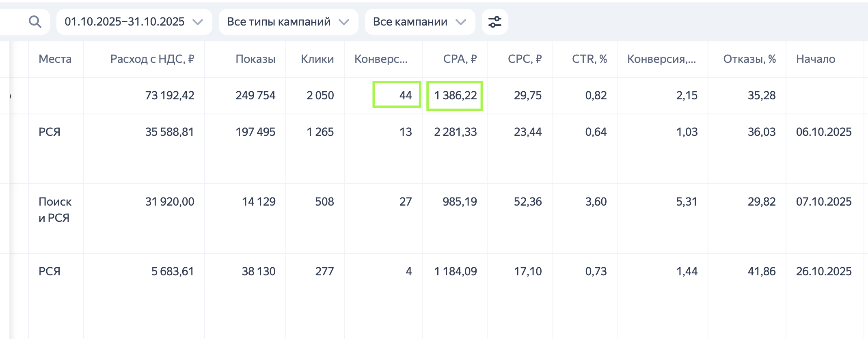Expand the Все кампании dropdown
868x339 pixels.
pos(419,22)
